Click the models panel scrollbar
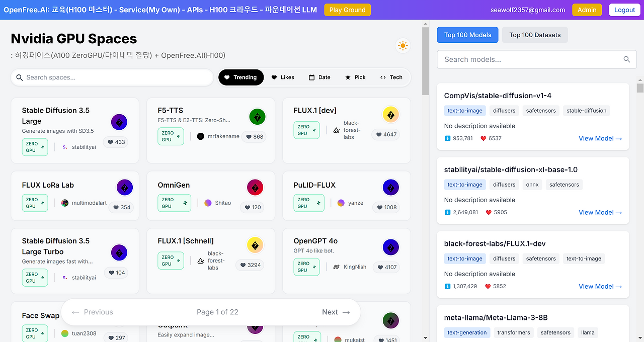Image resolution: width=644 pixels, height=342 pixels. click(640, 89)
